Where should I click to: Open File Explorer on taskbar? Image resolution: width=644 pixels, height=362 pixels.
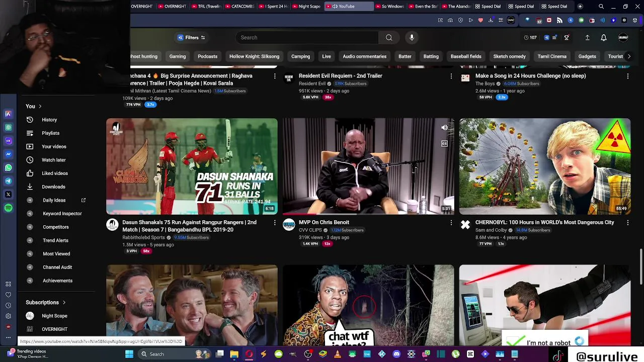(x=234, y=354)
